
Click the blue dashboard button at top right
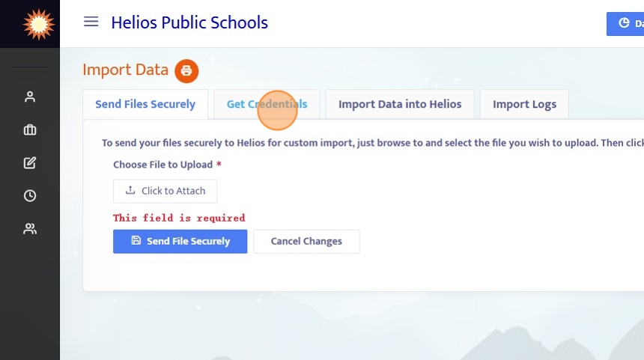coord(625,24)
